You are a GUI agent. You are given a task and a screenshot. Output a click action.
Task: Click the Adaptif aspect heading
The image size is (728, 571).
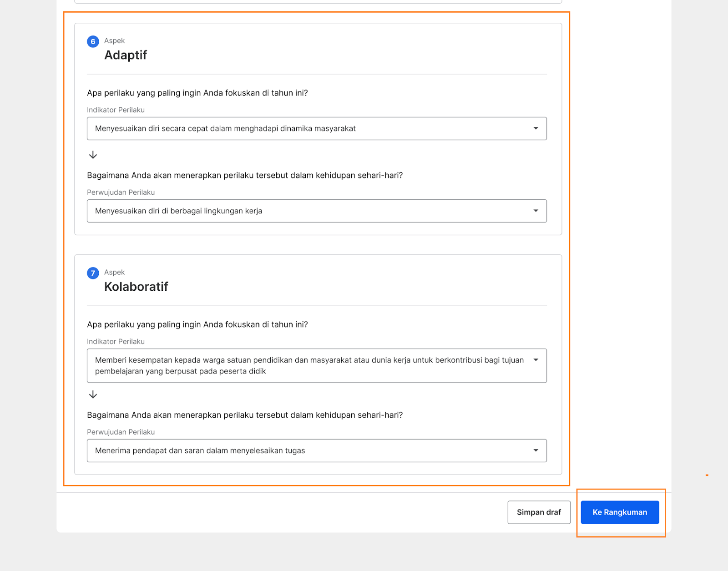pos(126,55)
